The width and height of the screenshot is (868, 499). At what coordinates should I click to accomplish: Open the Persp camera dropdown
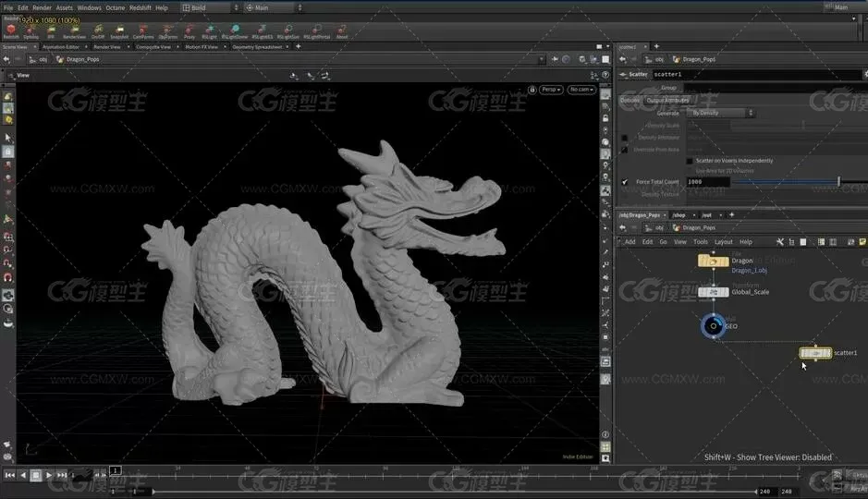point(551,89)
